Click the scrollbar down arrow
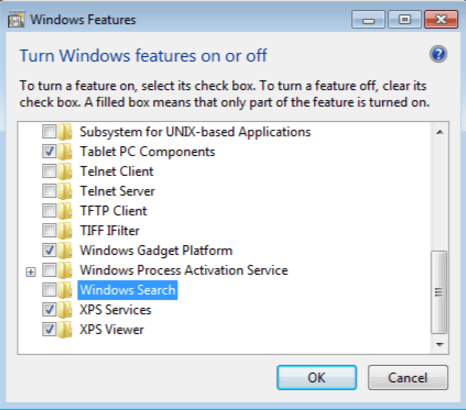466x410 pixels. 440,344
